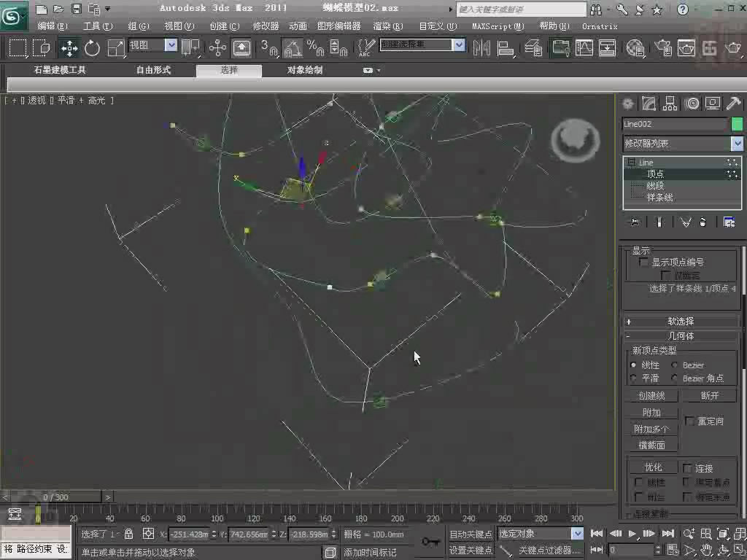This screenshot has height=560, width=747.
Task: Click the time slider 0 / 300
Action: click(55, 497)
